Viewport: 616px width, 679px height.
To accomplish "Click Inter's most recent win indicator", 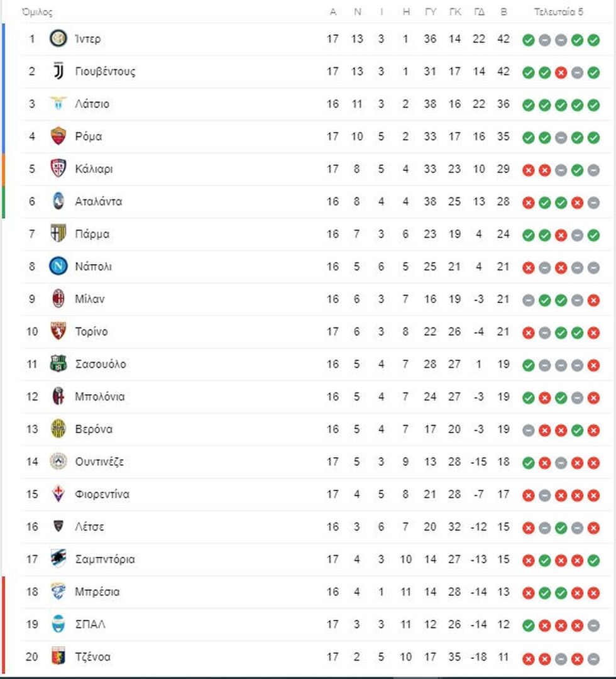I will 593,40.
